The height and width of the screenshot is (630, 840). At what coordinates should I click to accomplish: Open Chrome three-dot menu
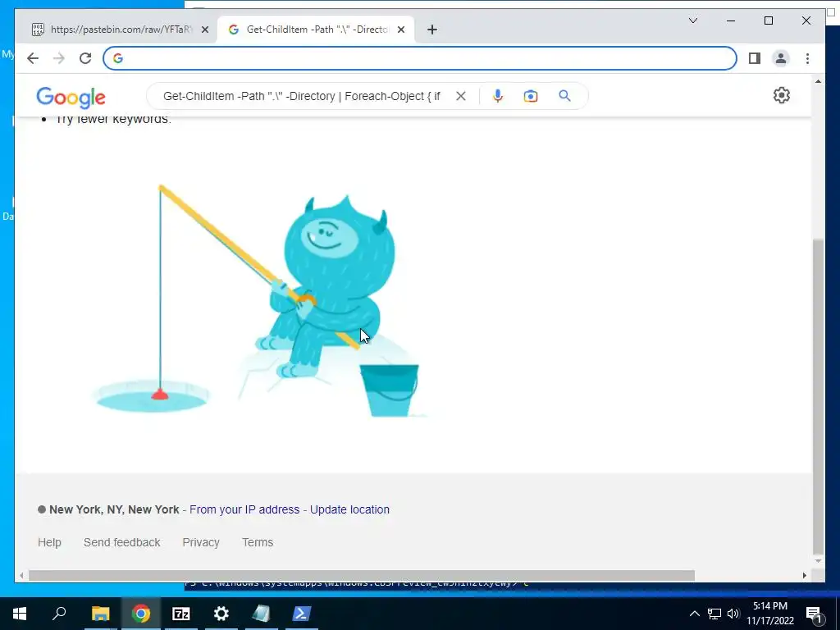click(x=807, y=58)
